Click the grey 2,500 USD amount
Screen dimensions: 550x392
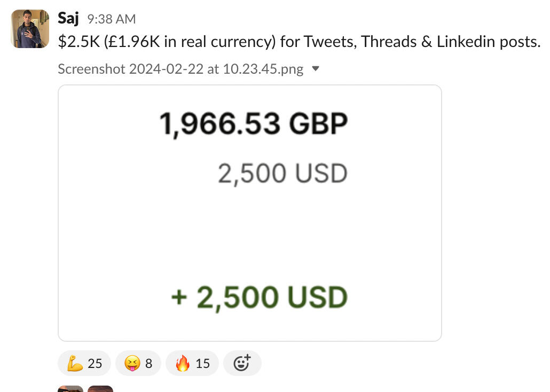click(x=282, y=174)
